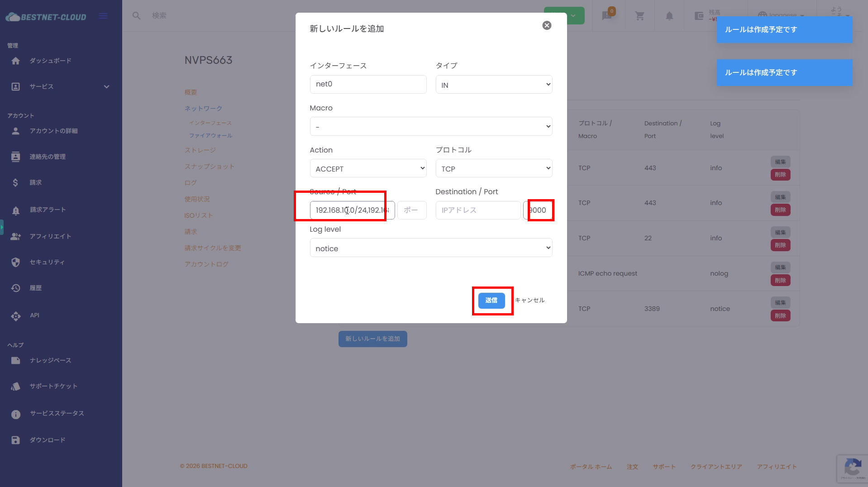868x487 pixels.
Task: Click the 履歴 history icon in sidebar
Action: coord(16,288)
